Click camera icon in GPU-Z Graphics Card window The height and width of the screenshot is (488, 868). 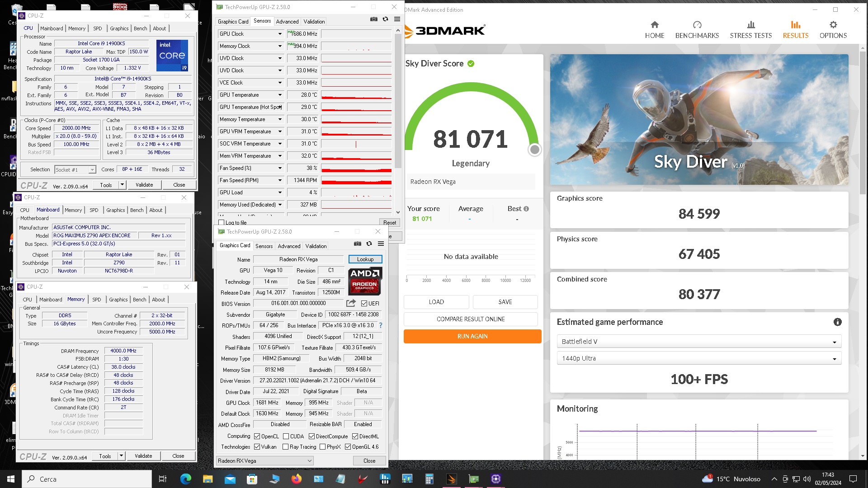[357, 244]
